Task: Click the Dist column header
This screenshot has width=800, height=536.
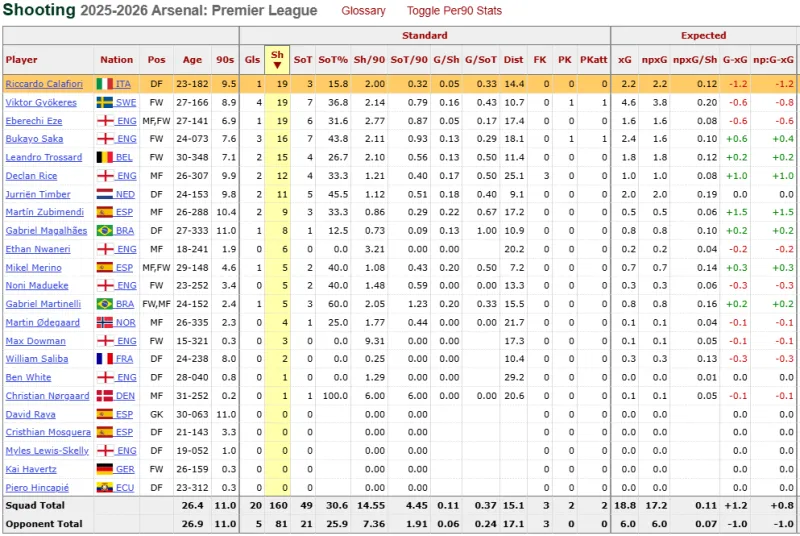Action: click(x=513, y=59)
